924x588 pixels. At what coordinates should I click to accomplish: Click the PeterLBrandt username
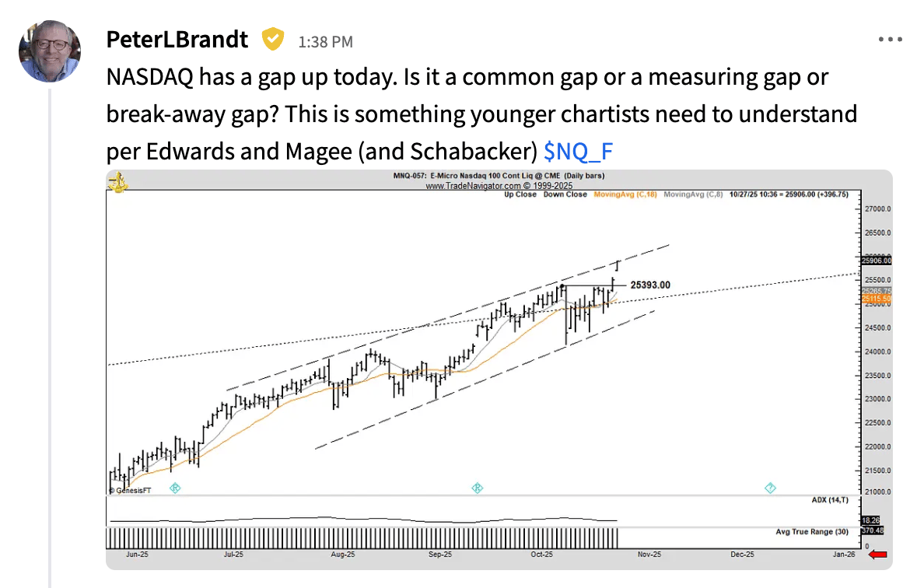point(177,40)
